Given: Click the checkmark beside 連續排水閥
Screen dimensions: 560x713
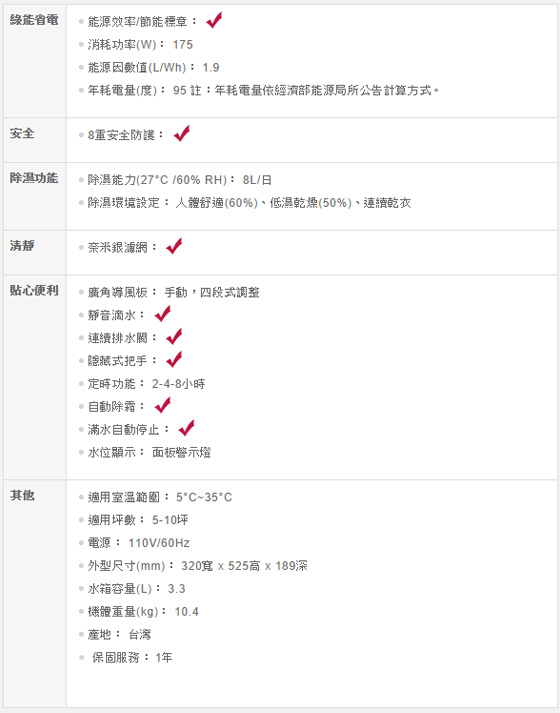Looking at the screenshot, I should (x=174, y=336).
